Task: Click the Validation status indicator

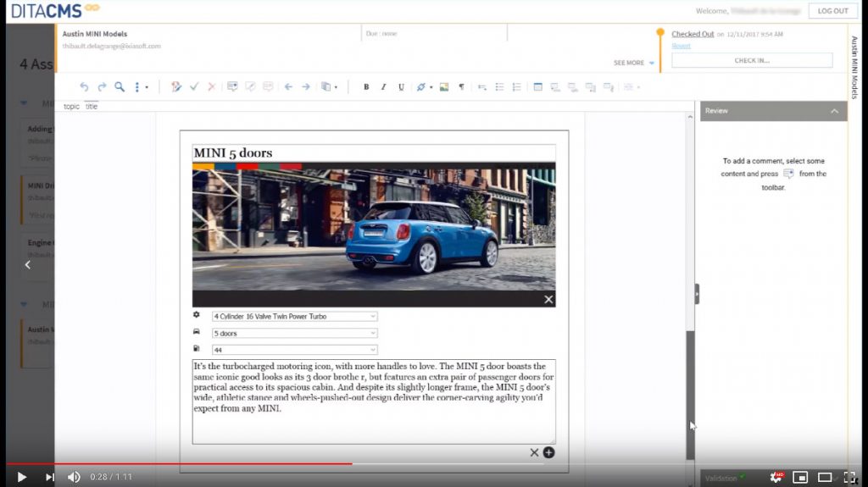Action: [x=725, y=479]
